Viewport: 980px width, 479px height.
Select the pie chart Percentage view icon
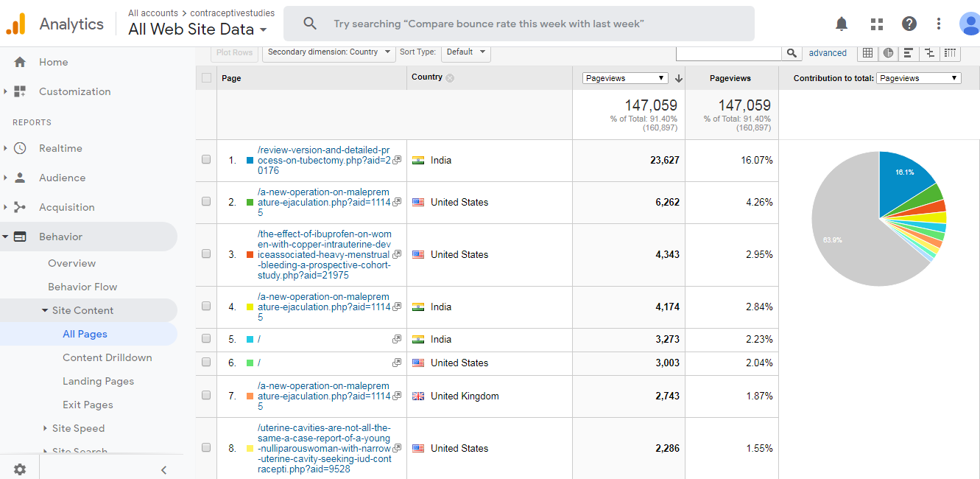click(x=889, y=53)
